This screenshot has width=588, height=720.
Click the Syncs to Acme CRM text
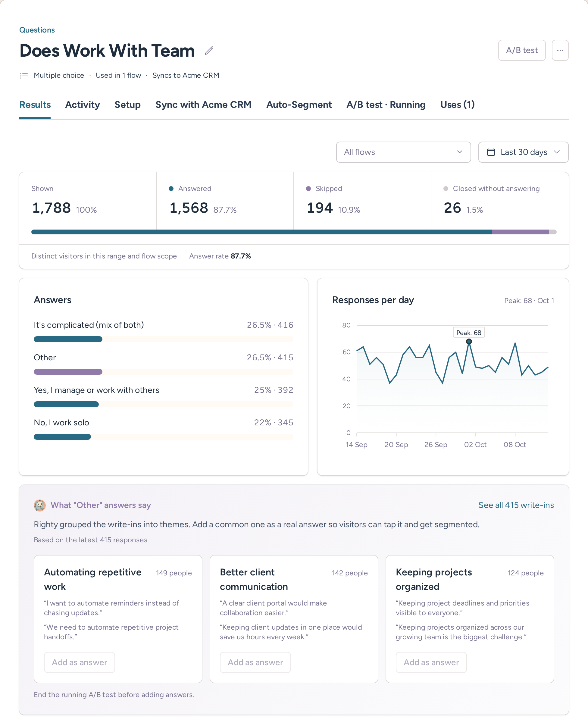[186, 76]
